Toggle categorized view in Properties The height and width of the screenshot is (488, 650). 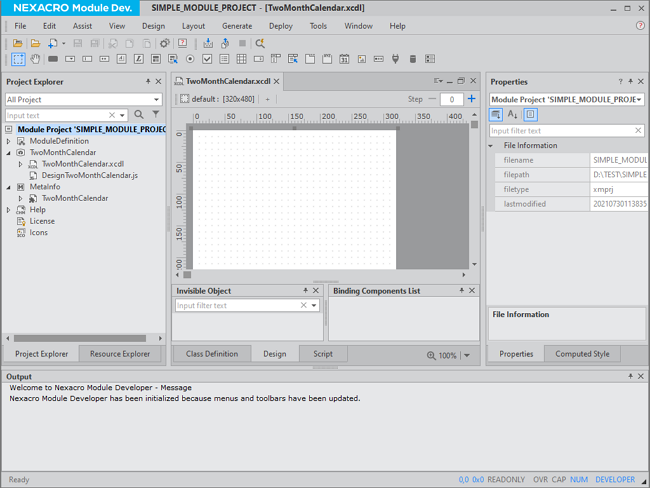[x=496, y=115]
